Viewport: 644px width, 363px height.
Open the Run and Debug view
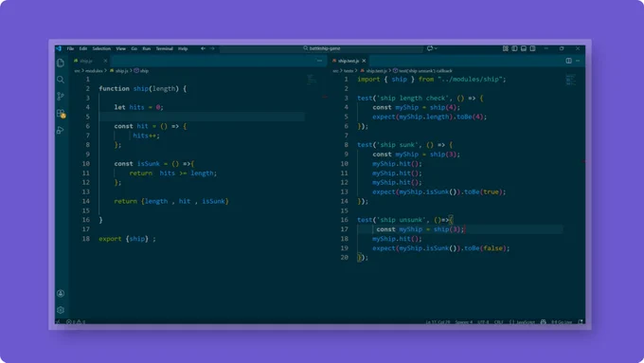(x=61, y=130)
